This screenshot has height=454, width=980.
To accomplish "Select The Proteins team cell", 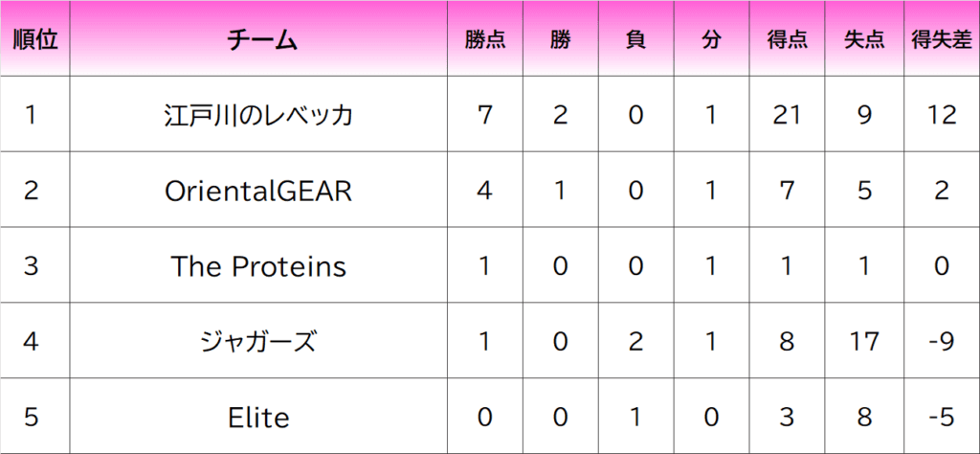I will [x=259, y=266].
